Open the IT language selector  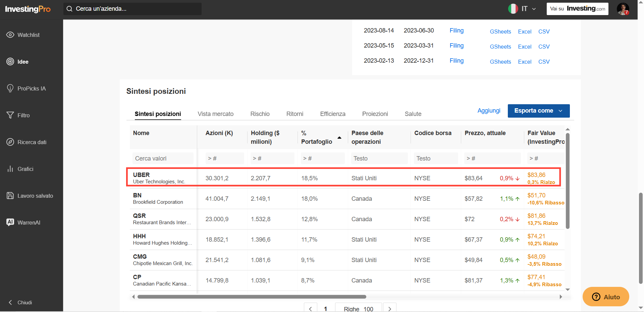(522, 9)
